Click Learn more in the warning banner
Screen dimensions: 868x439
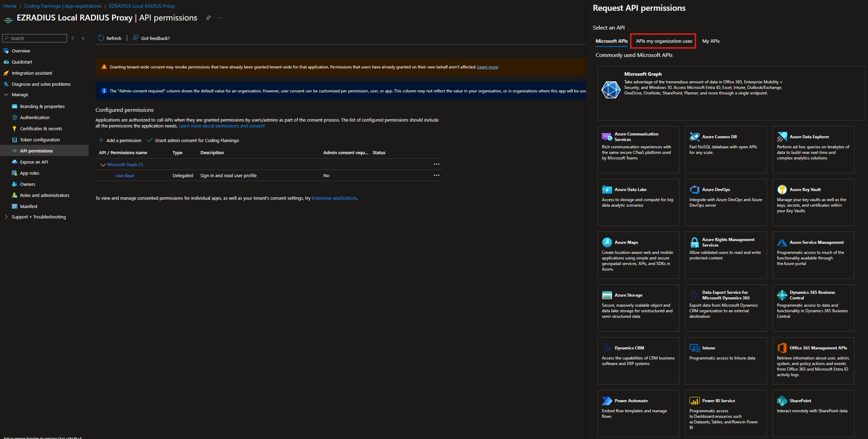(x=488, y=67)
